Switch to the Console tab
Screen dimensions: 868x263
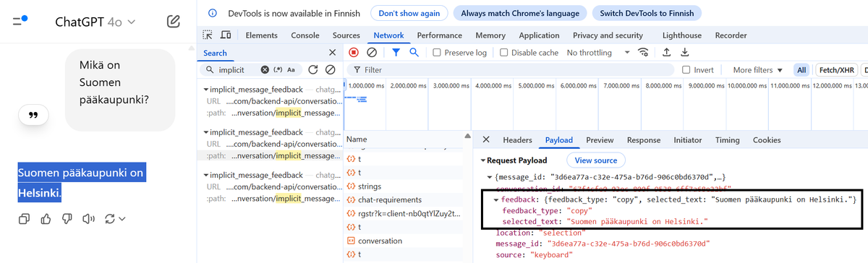[x=305, y=35]
